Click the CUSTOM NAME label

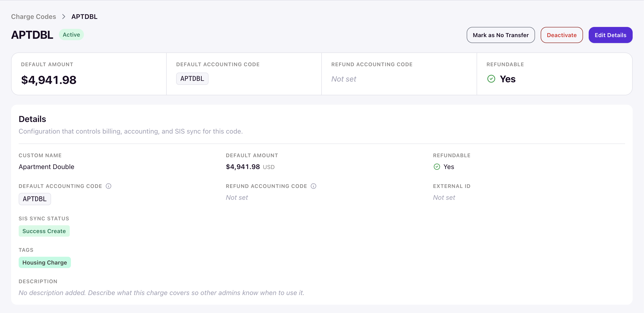pyautogui.click(x=40, y=156)
